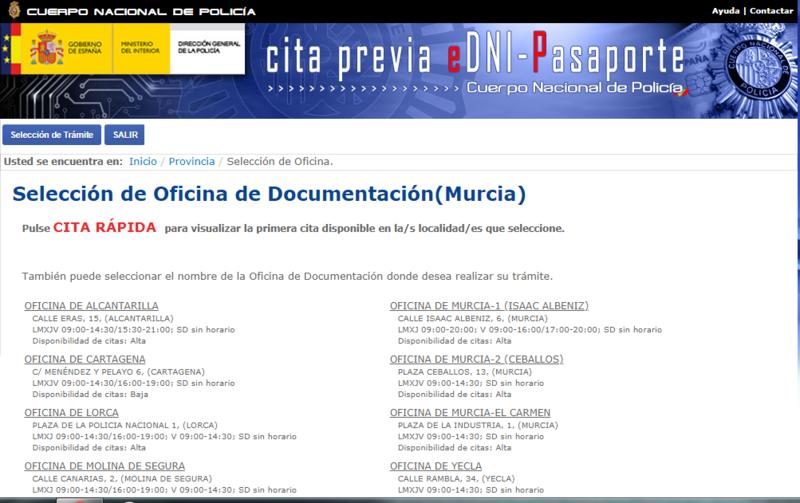Click the cita previa eDNI-Pasaporte banner title
The image size is (800, 503).
474,55
